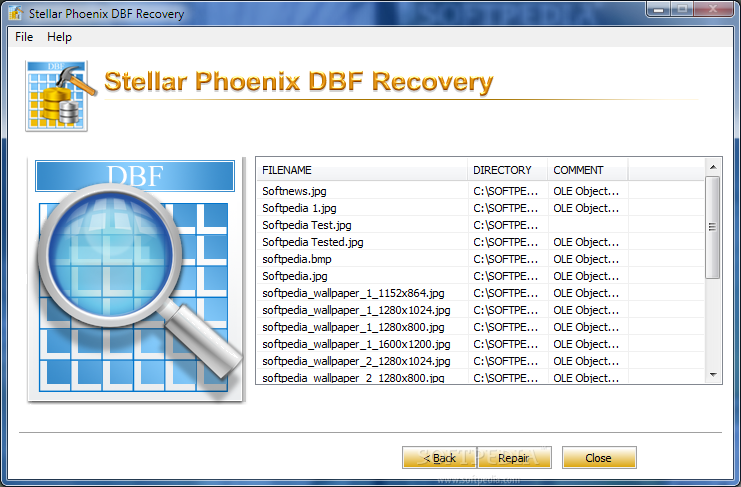Sort by the COMMENT column header
This screenshot has width=741, height=487.
[588, 170]
